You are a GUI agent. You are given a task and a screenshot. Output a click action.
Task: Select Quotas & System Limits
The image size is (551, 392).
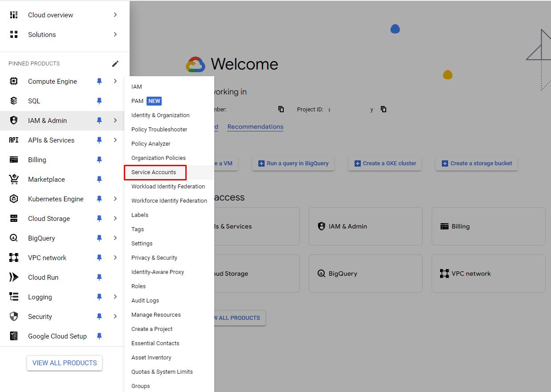pos(169,372)
